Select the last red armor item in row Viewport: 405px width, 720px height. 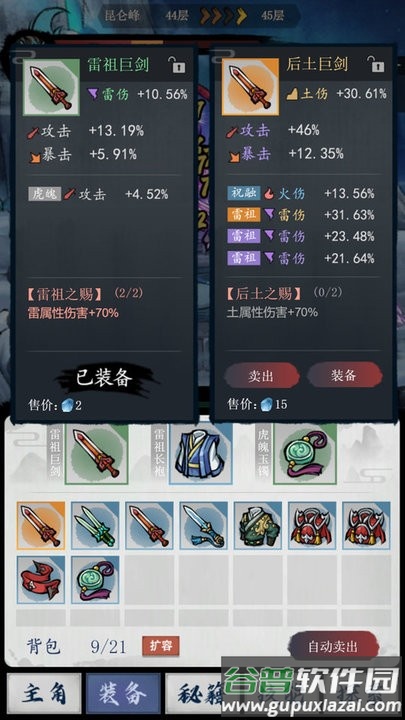[366, 525]
